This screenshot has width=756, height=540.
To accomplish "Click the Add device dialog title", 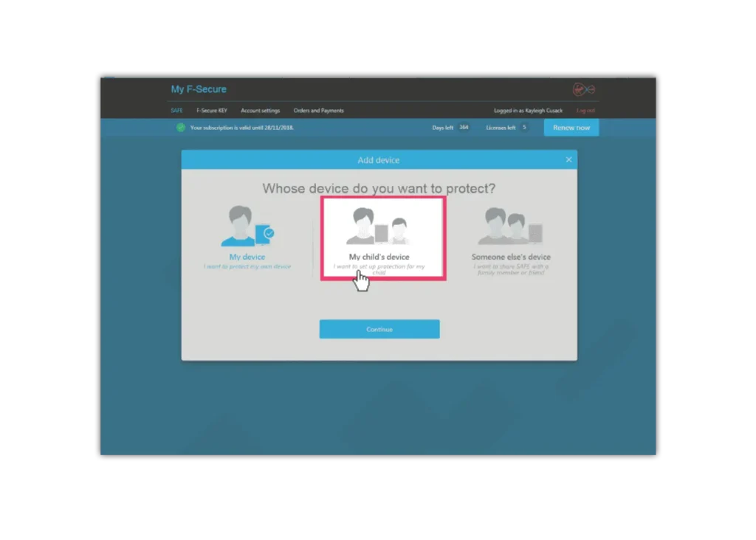I will [x=379, y=160].
